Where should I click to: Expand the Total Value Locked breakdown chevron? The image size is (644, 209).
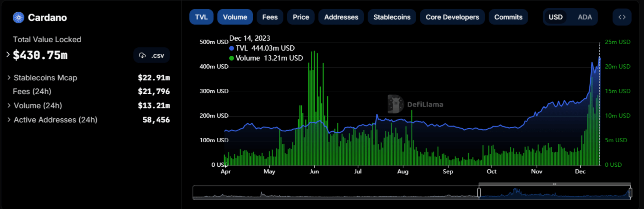click(8, 55)
